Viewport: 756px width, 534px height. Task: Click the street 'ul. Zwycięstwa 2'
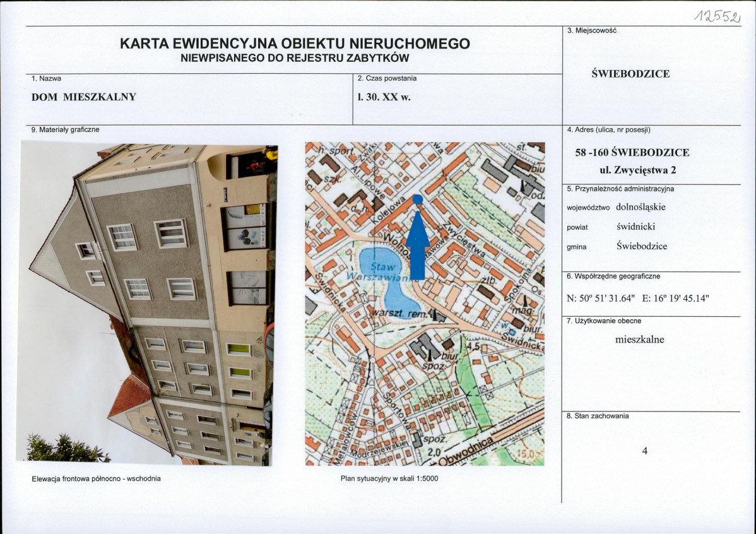click(x=637, y=170)
